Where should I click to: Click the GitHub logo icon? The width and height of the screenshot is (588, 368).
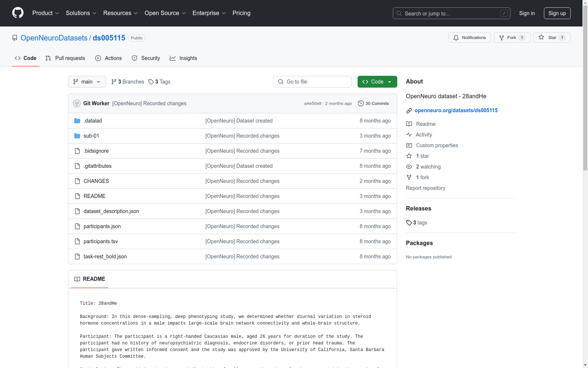[18, 13]
